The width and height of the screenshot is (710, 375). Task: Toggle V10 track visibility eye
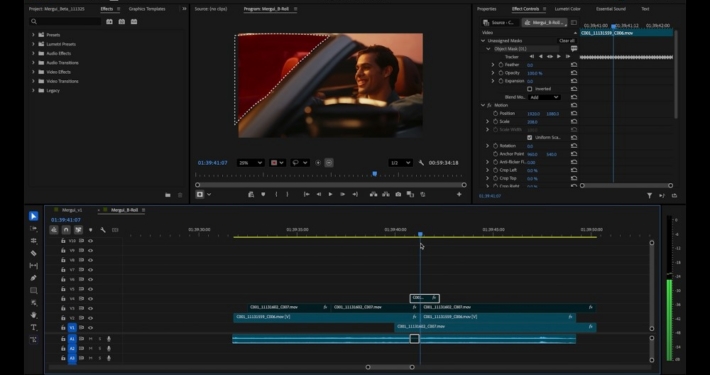91,241
